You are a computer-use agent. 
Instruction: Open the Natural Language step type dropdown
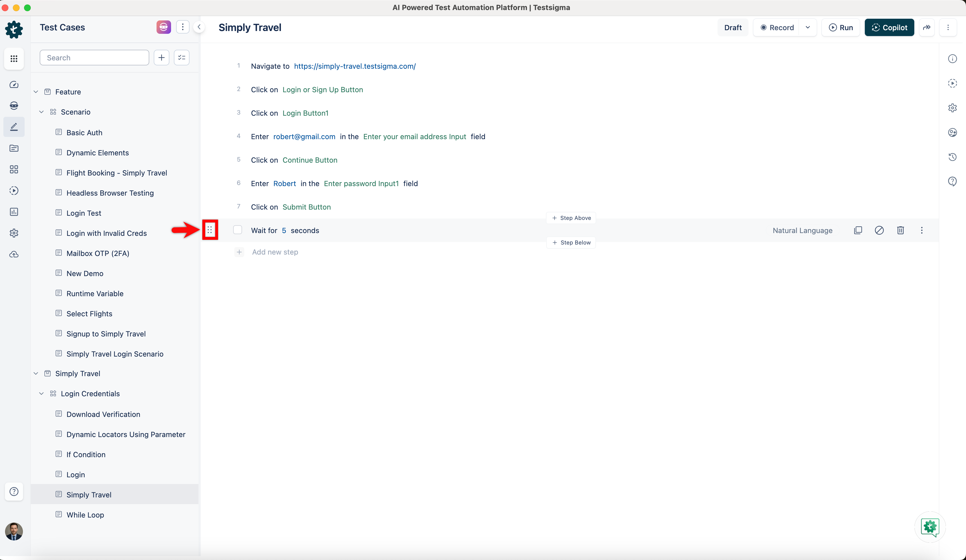coord(802,230)
